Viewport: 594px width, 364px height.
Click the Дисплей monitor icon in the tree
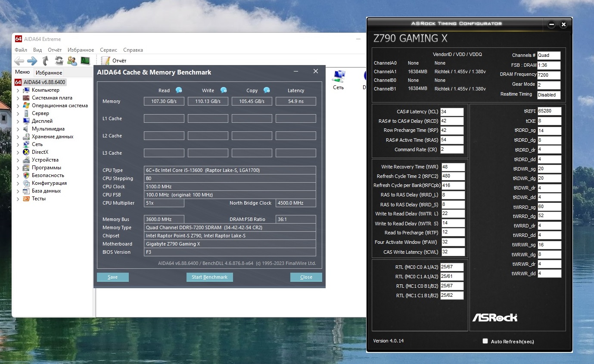click(26, 121)
